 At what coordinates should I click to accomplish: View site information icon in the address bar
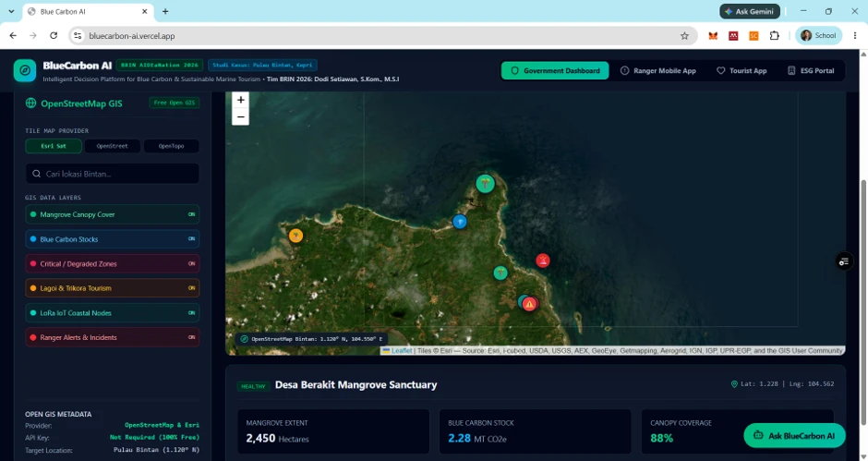pyautogui.click(x=78, y=35)
